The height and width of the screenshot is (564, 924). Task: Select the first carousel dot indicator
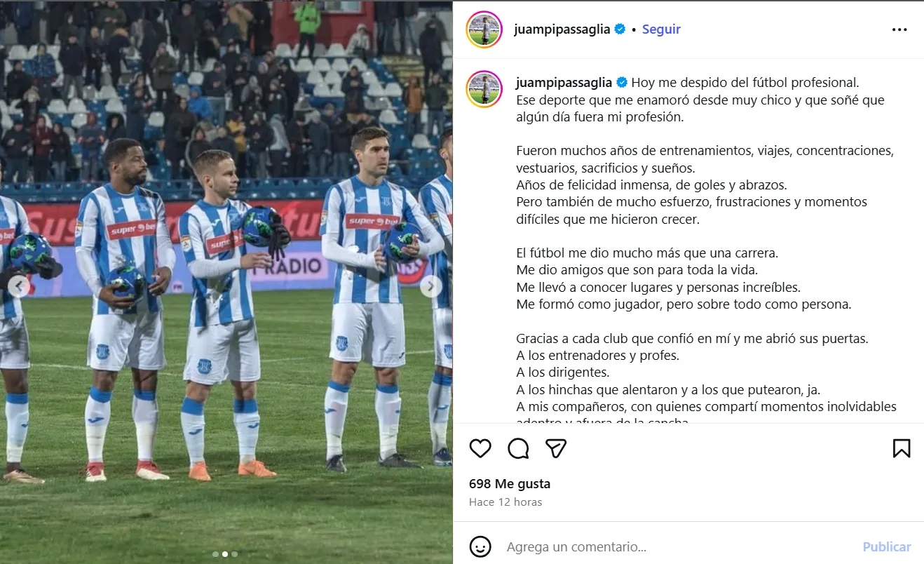[216, 554]
